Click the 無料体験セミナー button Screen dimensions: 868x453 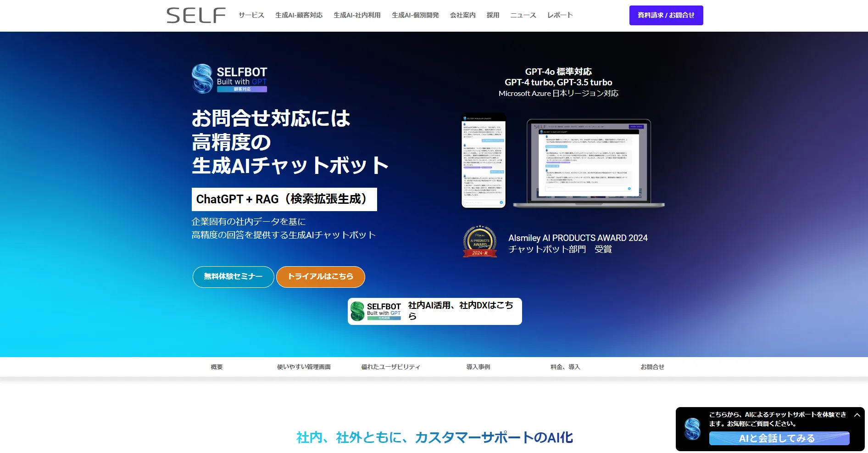point(233,277)
